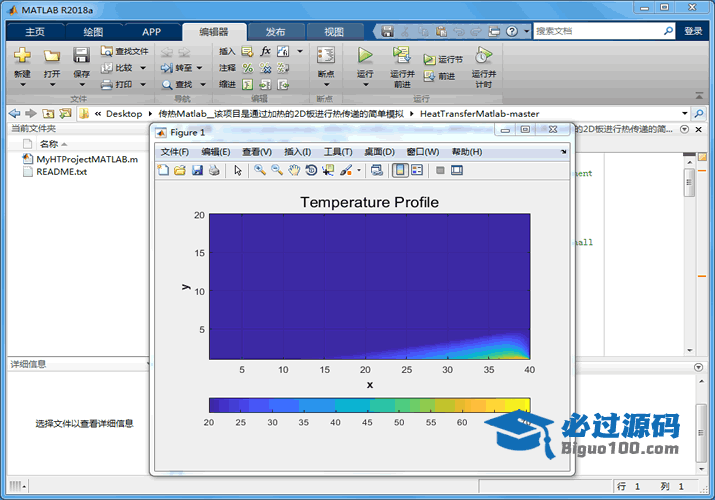Viewport: 715px width, 500px height.
Task: Click Find Files (查找文件) in ribbon
Action: pyautogui.click(x=125, y=51)
